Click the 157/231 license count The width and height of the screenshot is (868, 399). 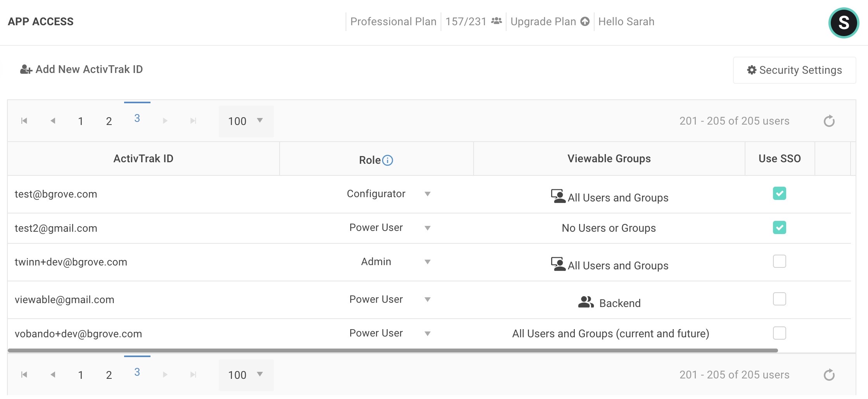(x=466, y=21)
